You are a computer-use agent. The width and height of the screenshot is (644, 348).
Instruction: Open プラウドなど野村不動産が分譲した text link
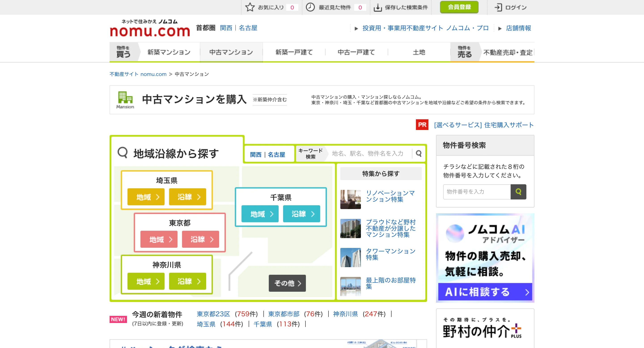391,228
